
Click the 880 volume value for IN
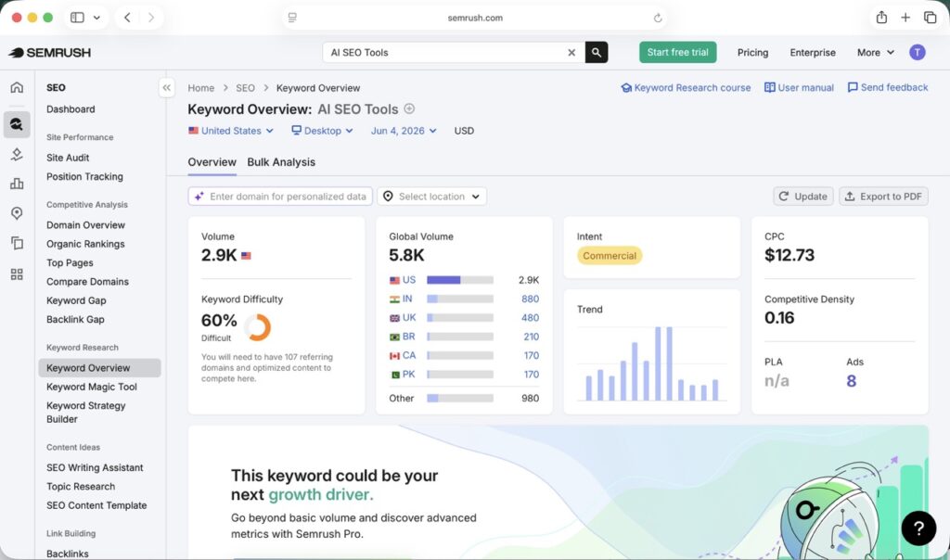(530, 299)
